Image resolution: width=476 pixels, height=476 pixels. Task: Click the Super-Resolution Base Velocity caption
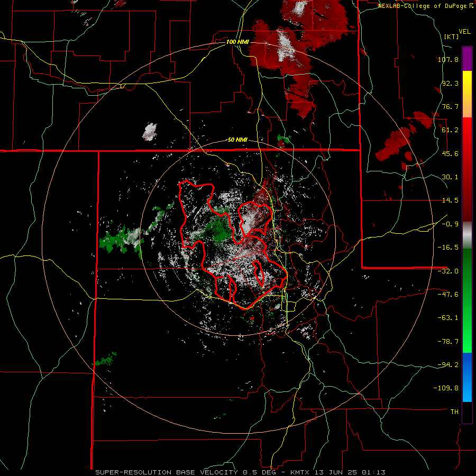[240, 472]
